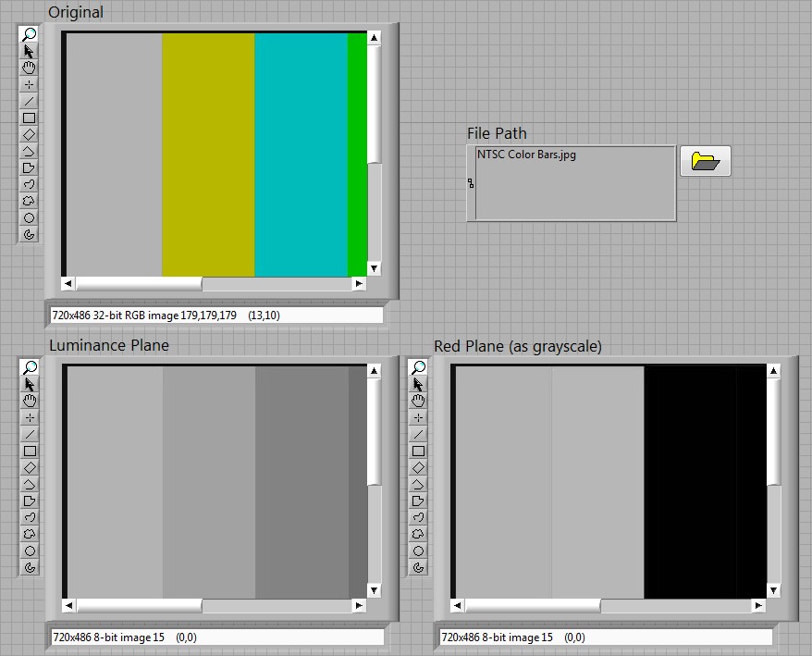The width and height of the screenshot is (812, 656).
Task: Select Polygon tool in Red Plane palette
Action: [418, 501]
